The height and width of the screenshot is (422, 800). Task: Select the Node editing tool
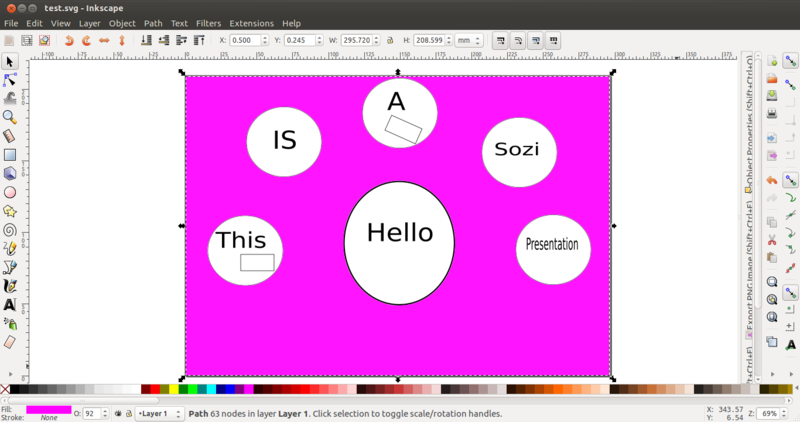[10, 80]
